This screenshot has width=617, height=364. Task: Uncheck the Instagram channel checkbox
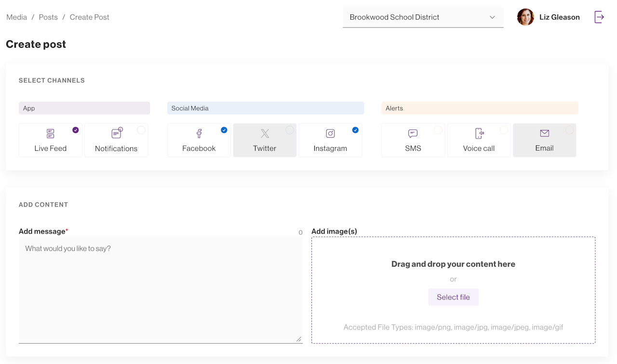coord(355,130)
